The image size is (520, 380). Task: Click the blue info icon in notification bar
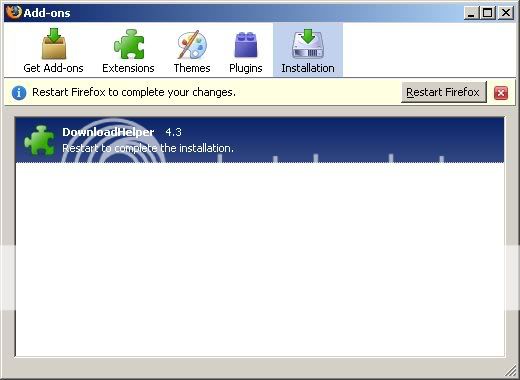19,92
